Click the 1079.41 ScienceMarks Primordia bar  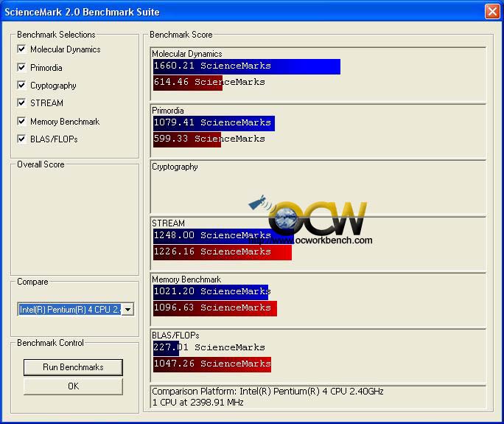coord(214,123)
